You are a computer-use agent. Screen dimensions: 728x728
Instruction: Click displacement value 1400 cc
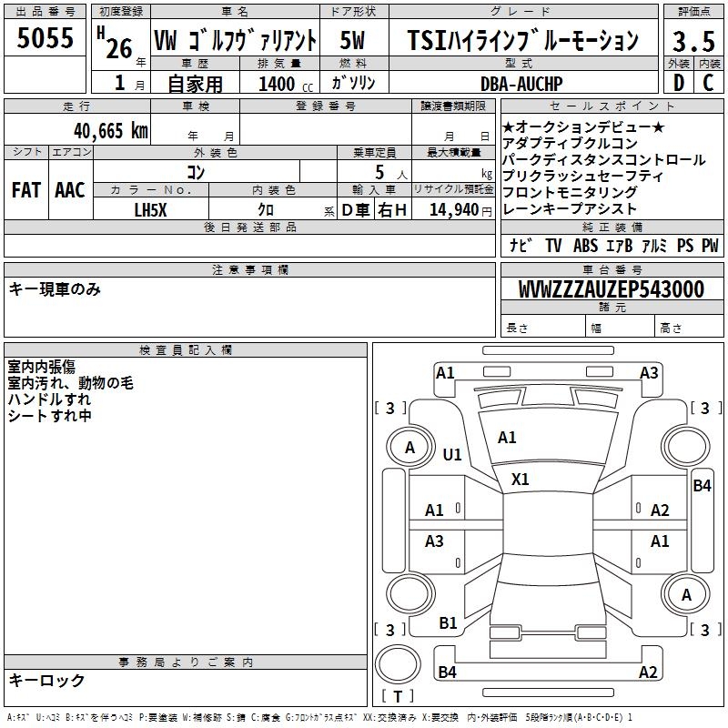(286, 84)
